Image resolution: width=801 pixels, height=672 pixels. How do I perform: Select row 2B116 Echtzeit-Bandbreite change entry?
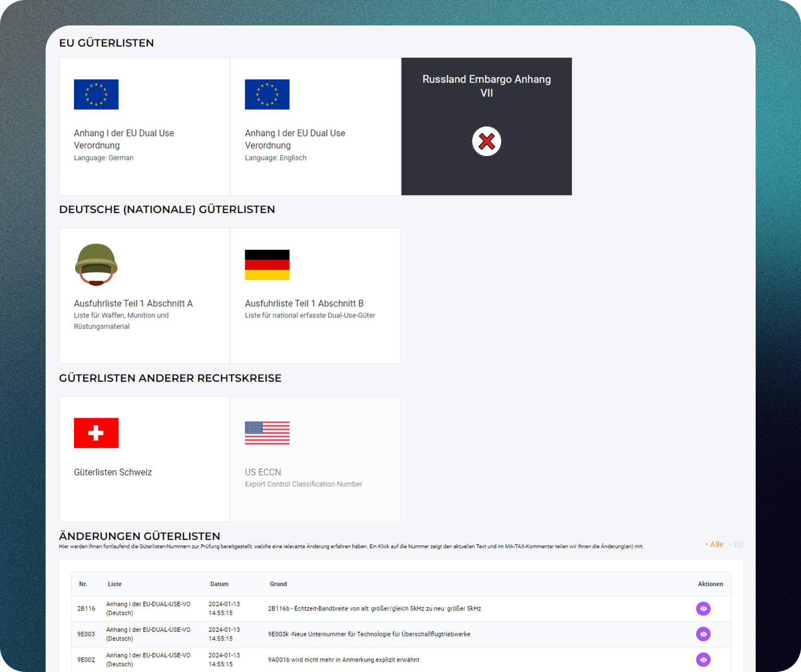pyautogui.click(x=374, y=608)
